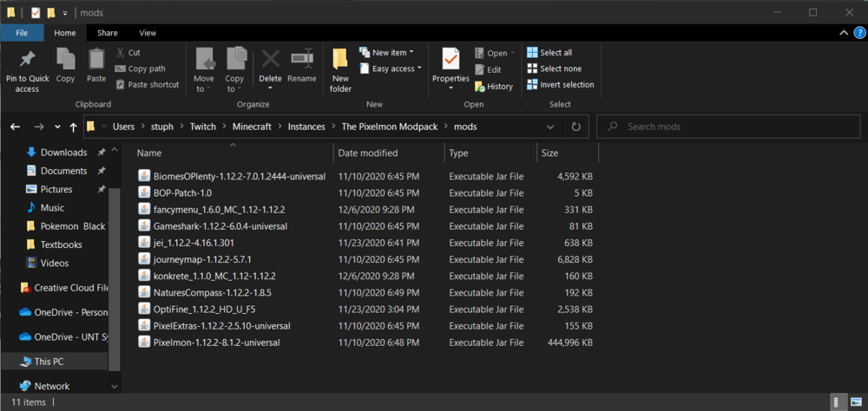Click the Open ribbon command
This screenshot has height=411, width=868.
[x=495, y=54]
